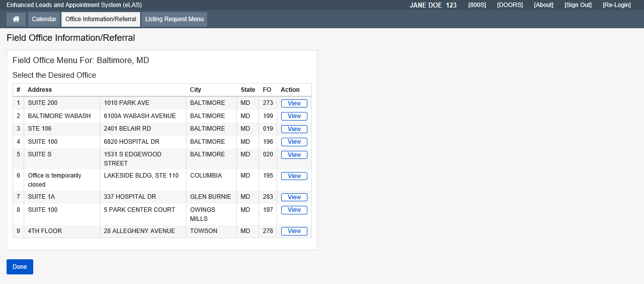
Task: View the S Edgewood Street office
Action: pyautogui.click(x=294, y=155)
